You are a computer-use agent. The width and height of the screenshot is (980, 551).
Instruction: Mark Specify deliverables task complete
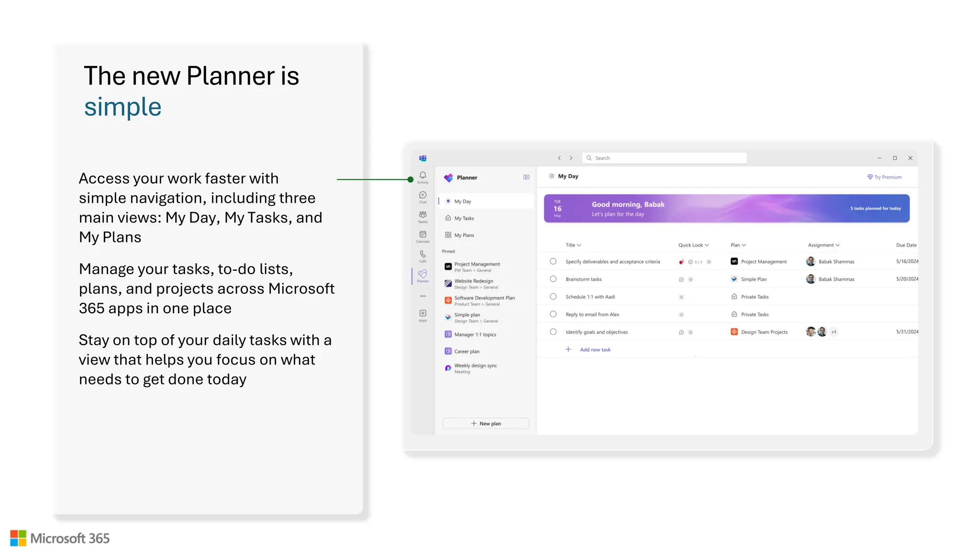[x=553, y=261]
